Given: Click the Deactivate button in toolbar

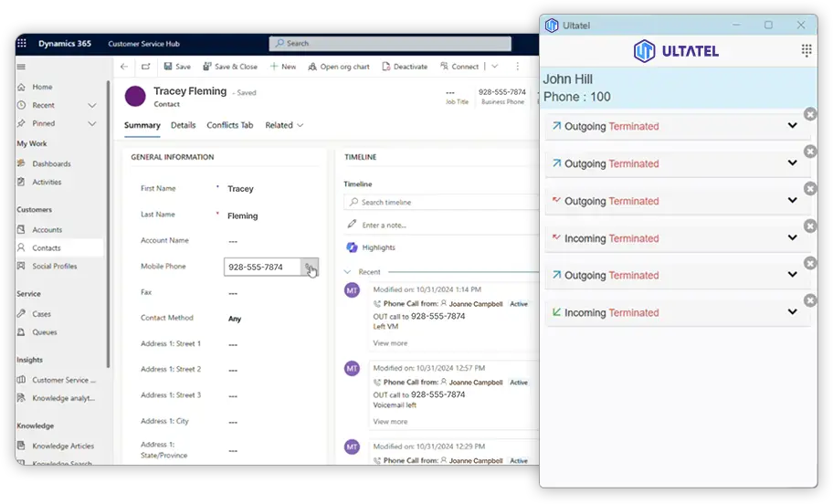Looking at the screenshot, I should click(405, 67).
